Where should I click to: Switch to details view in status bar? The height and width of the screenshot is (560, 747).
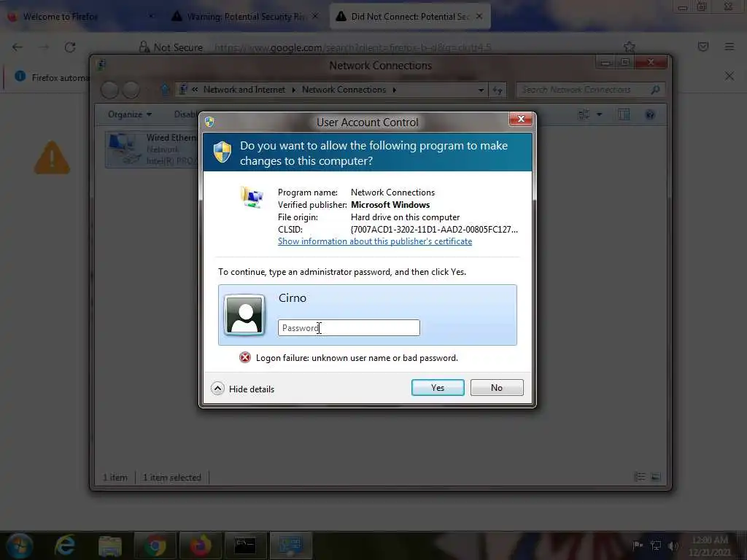tap(640, 477)
